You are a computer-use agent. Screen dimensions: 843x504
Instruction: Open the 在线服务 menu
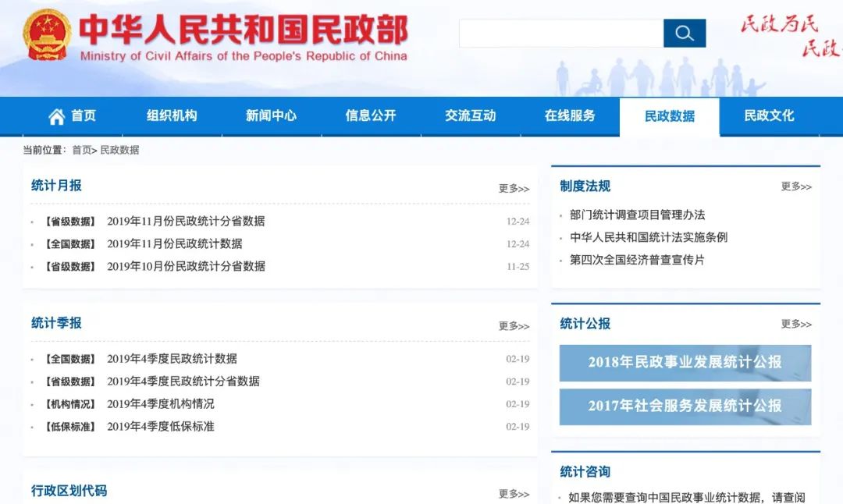570,115
